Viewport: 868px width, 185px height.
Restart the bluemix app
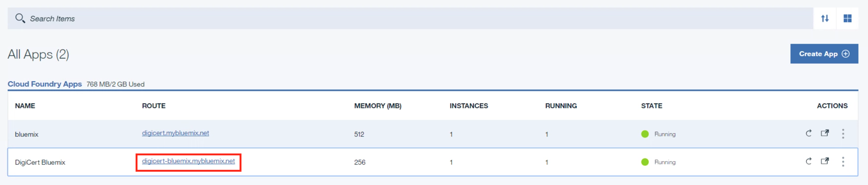coord(809,133)
